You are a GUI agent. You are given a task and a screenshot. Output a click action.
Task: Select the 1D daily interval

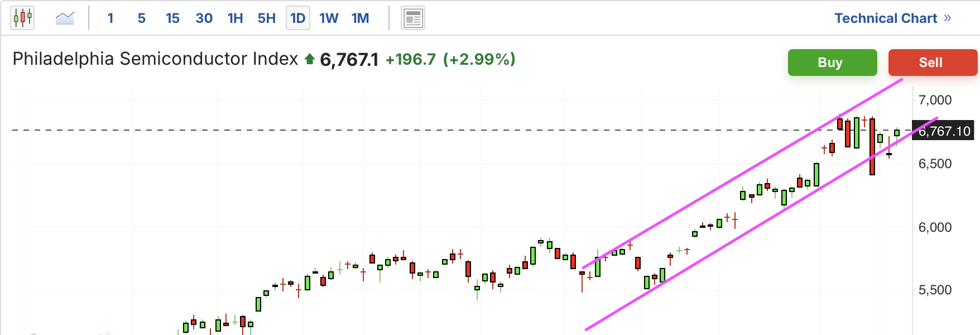(298, 18)
